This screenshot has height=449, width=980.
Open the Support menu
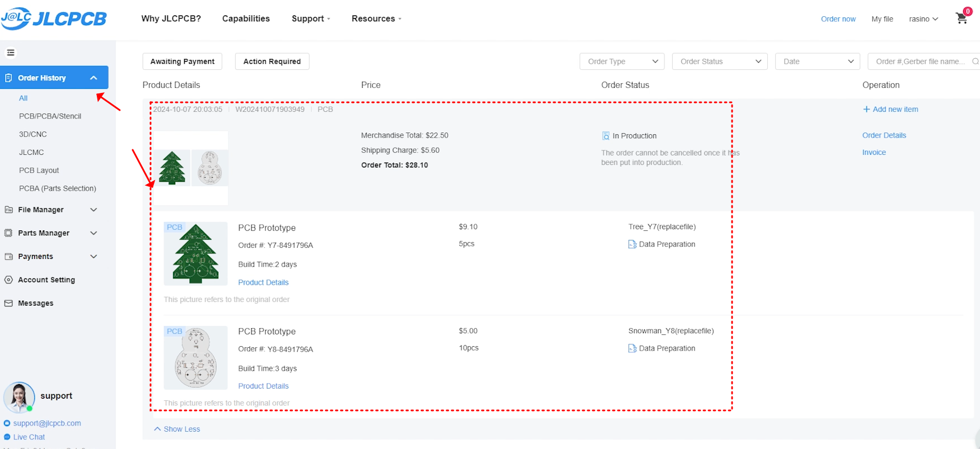(311, 18)
